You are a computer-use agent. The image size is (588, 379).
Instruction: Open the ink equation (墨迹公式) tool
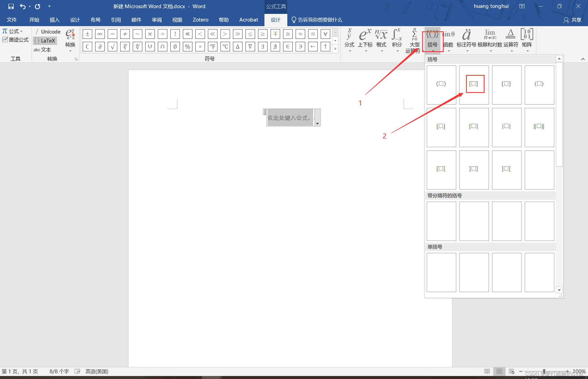coord(16,40)
